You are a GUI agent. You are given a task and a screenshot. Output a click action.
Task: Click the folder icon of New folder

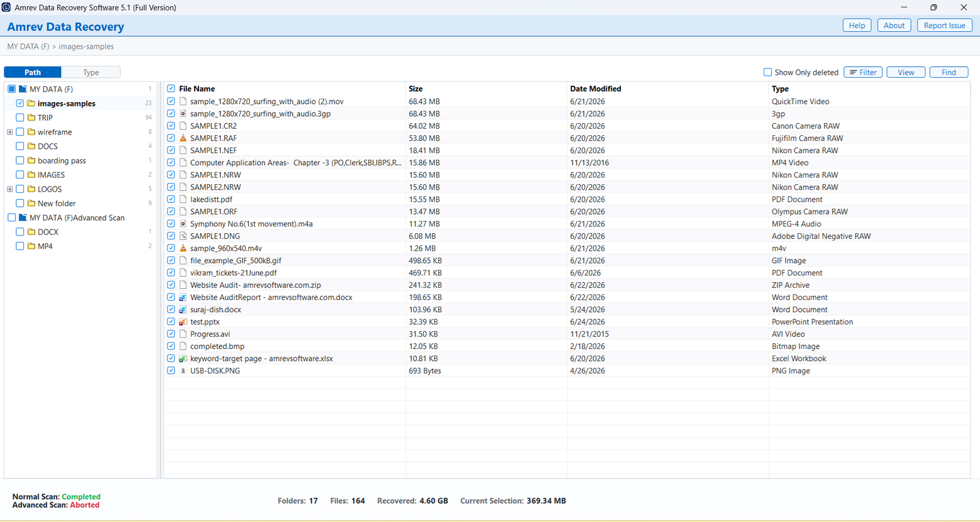31,203
